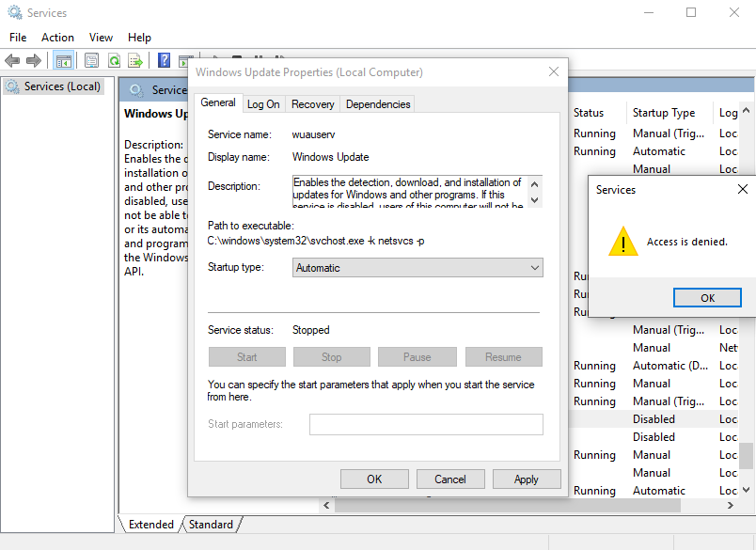The image size is (756, 550).
Task: Switch to the Extended view tab
Action: pyautogui.click(x=150, y=525)
